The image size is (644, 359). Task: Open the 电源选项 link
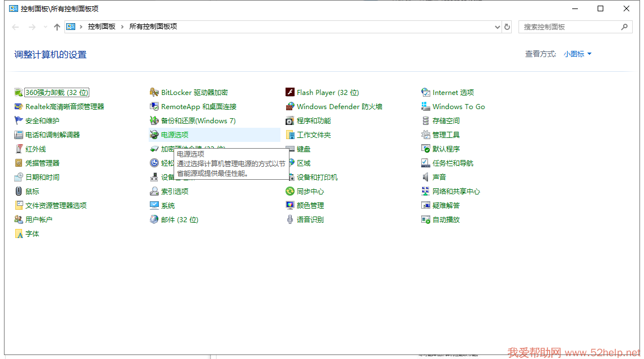click(x=175, y=135)
